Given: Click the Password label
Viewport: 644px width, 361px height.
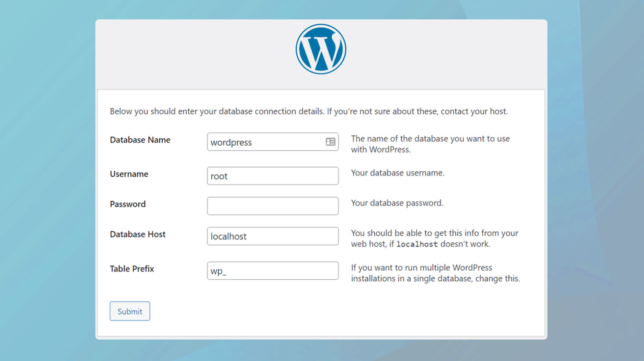Looking at the screenshot, I should [x=127, y=204].
